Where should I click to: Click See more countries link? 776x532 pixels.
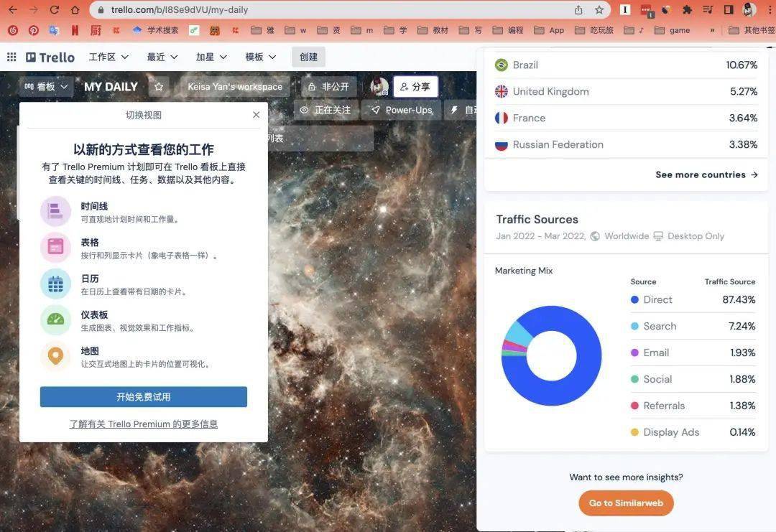coord(706,174)
